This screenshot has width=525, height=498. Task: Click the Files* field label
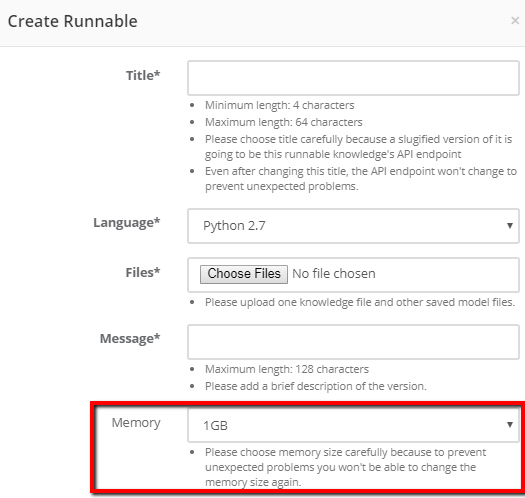(143, 273)
